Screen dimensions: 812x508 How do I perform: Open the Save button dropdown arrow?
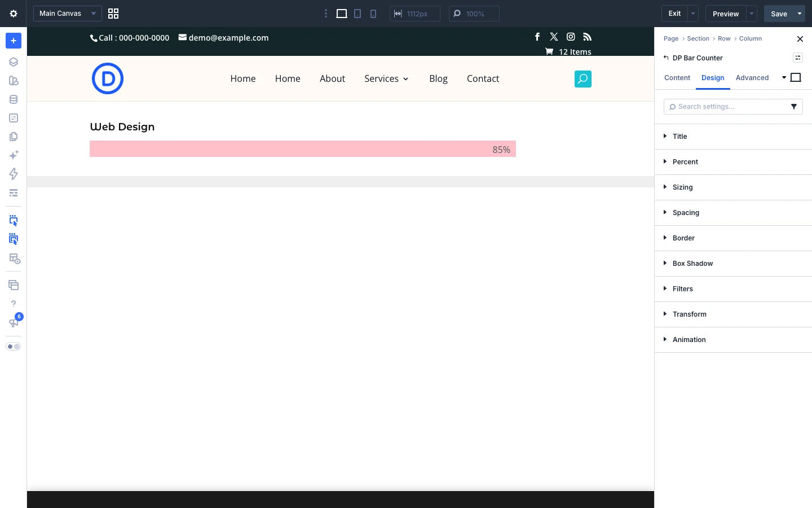tap(800, 14)
